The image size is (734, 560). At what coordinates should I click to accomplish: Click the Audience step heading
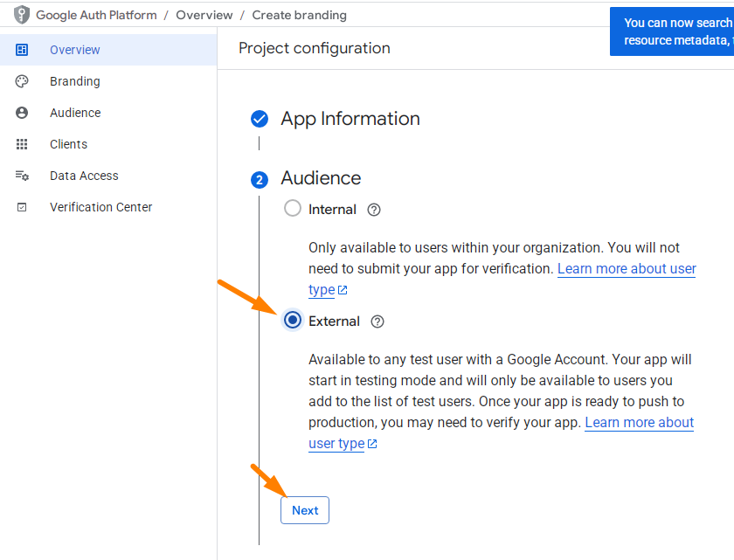coord(321,178)
